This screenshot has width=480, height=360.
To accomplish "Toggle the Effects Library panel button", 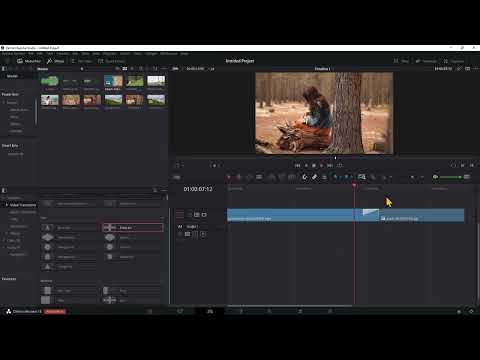I will (x=55, y=61).
